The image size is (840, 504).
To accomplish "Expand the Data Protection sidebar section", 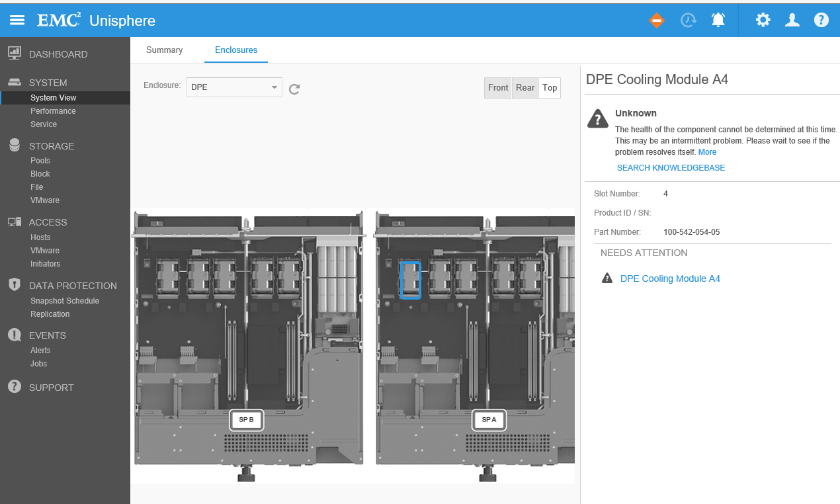I will [72, 286].
